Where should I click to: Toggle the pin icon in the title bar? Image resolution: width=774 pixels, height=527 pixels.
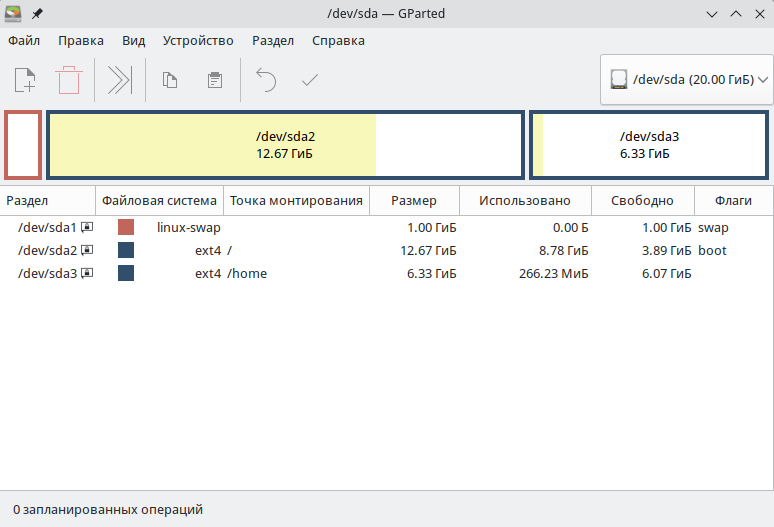tap(37, 14)
